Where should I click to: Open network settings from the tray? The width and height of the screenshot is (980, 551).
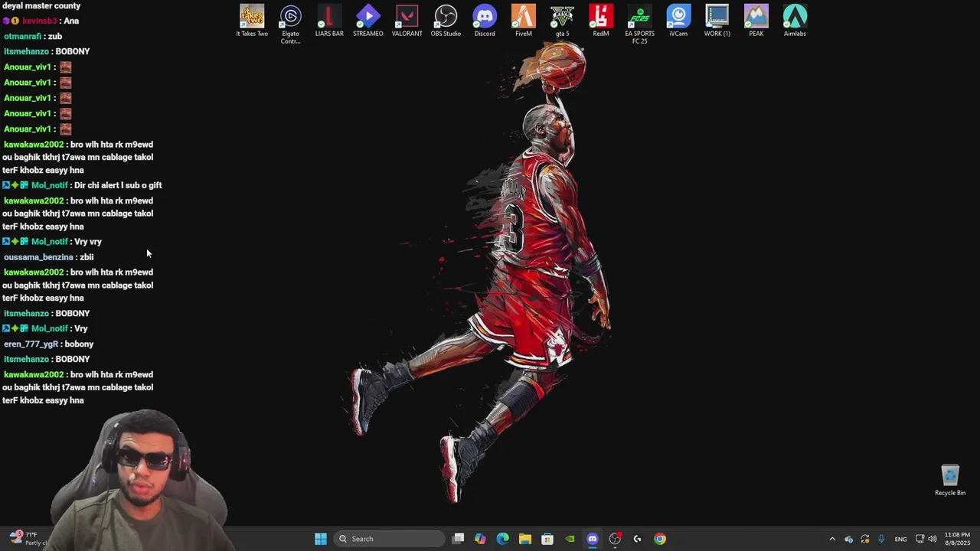pyautogui.click(x=920, y=539)
